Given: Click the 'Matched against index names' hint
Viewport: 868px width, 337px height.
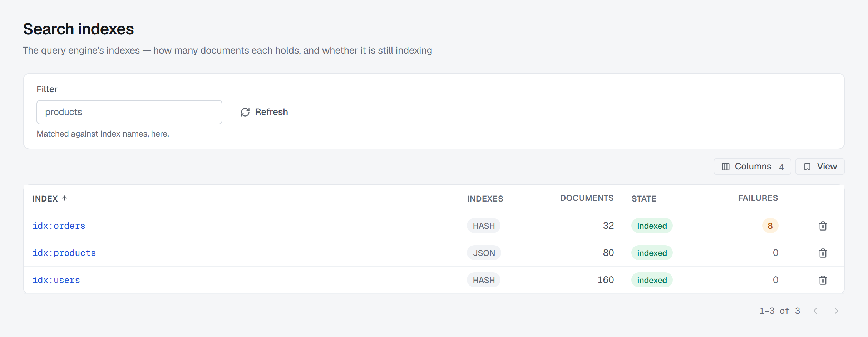Looking at the screenshot, I should pyautogui.click(x=103, y=134).
